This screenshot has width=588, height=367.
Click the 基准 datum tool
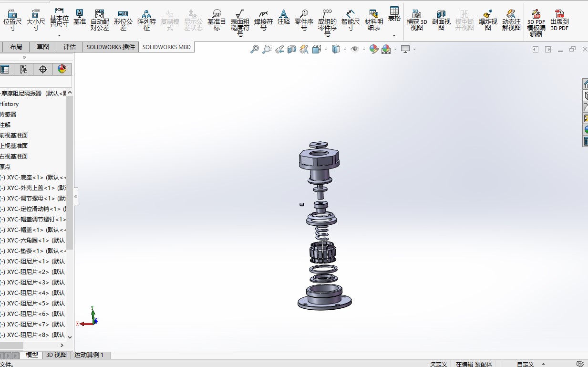(x=80, y=17)
